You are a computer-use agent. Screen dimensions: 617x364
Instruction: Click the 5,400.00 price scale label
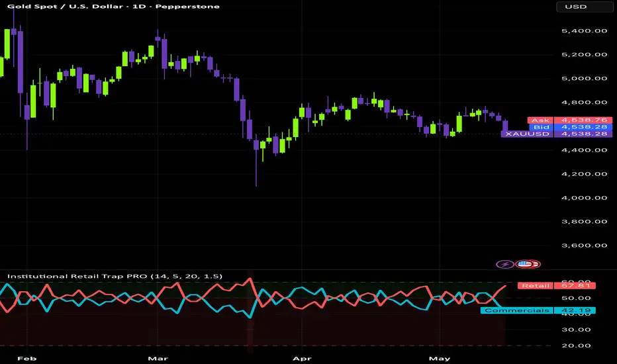pos(585,30)
